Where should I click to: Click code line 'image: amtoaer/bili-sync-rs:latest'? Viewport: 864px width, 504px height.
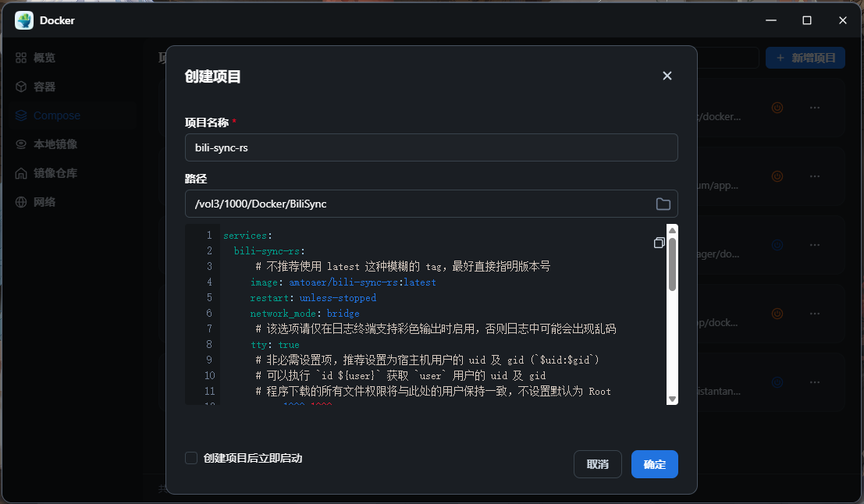coord(343,282)
